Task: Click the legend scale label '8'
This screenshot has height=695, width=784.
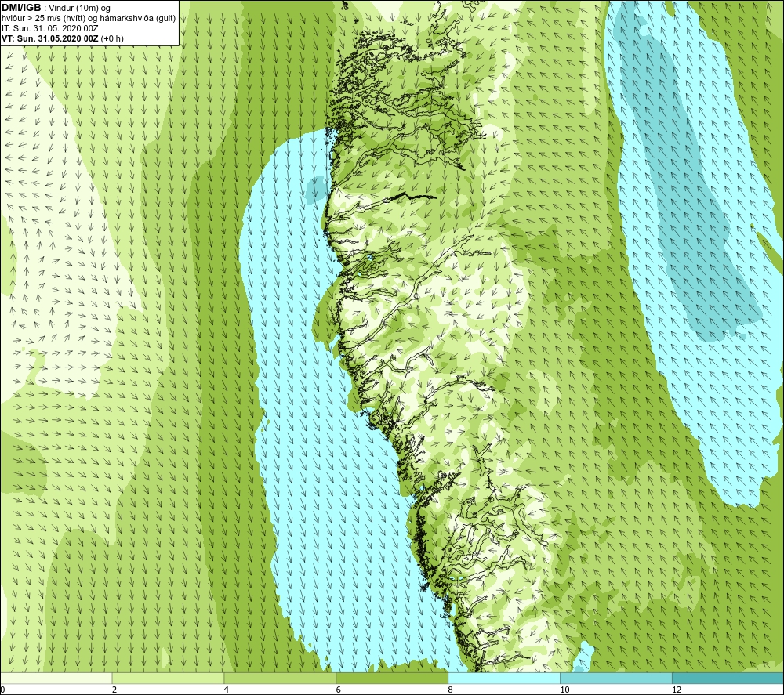Action: [x=451, y=690]
